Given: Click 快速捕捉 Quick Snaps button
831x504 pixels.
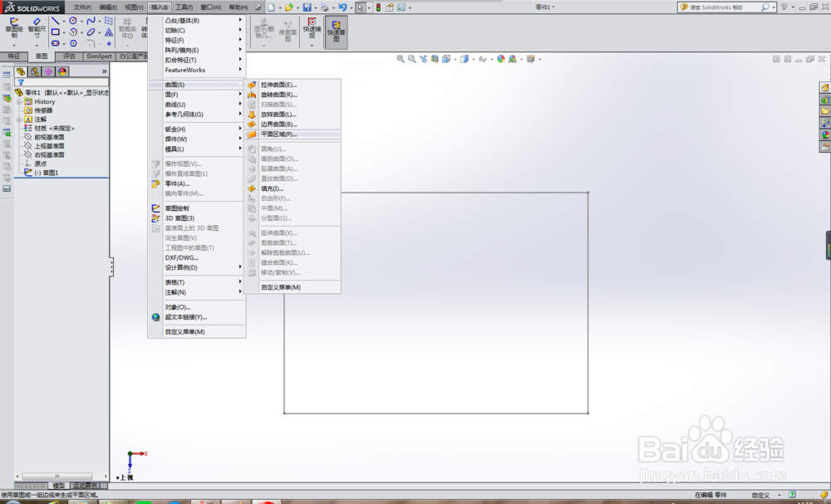Looking at the screenshot, I should [312, 29].
